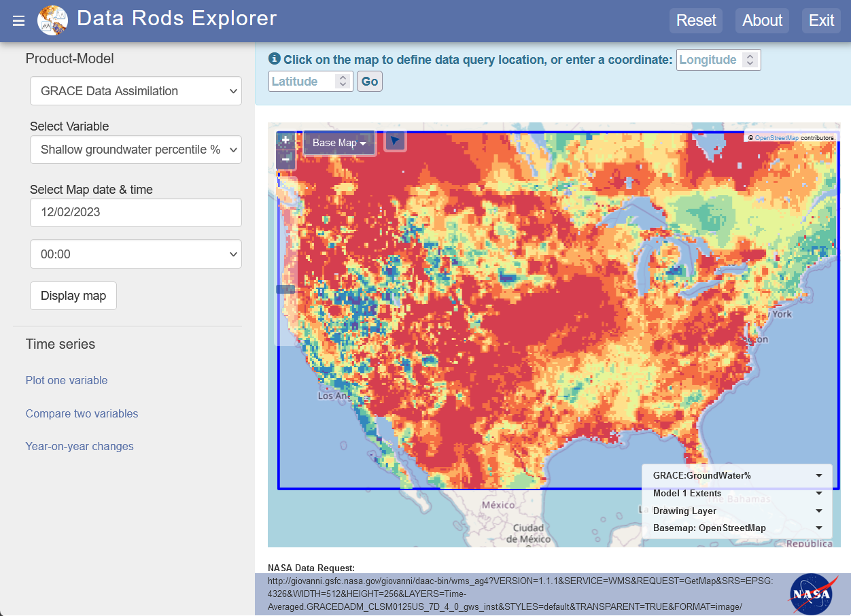
Task: Open Year-on-year changes link
Action: [x=80, y=446]
